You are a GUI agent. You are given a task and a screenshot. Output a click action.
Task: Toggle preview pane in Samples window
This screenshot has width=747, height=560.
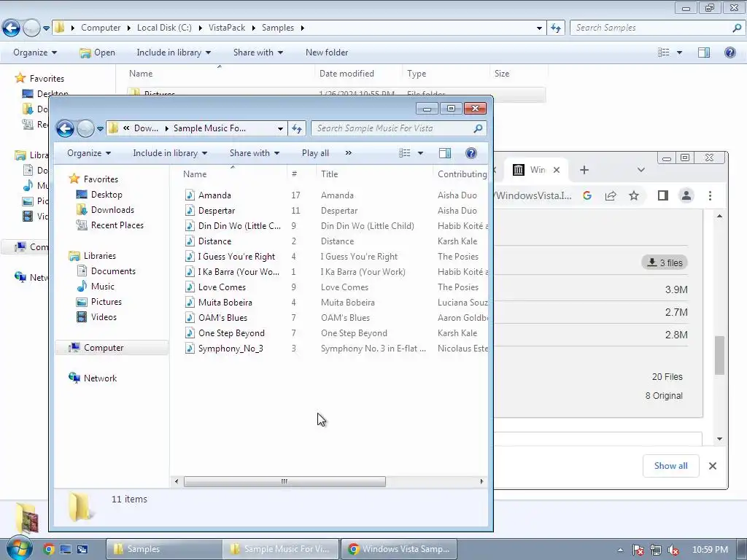click(704, 52)
